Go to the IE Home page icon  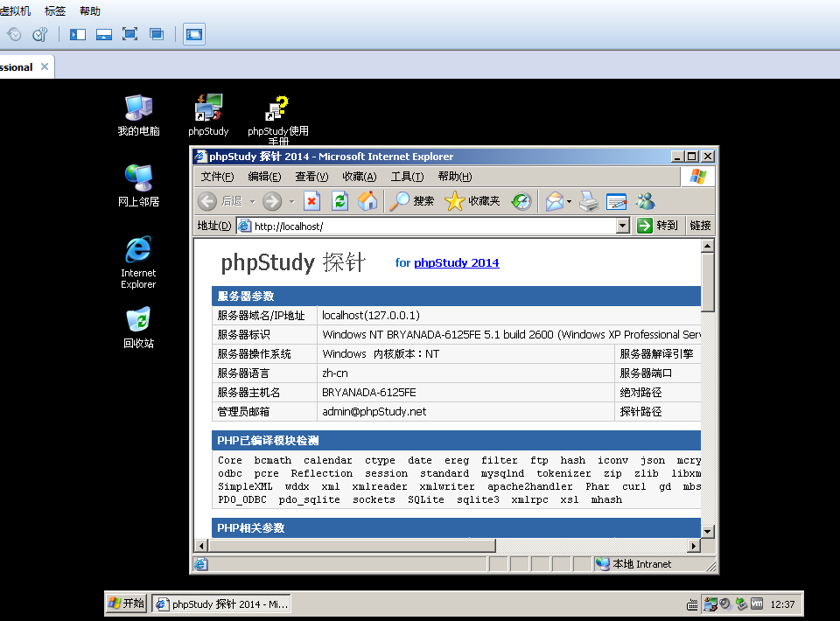(367, 201)
